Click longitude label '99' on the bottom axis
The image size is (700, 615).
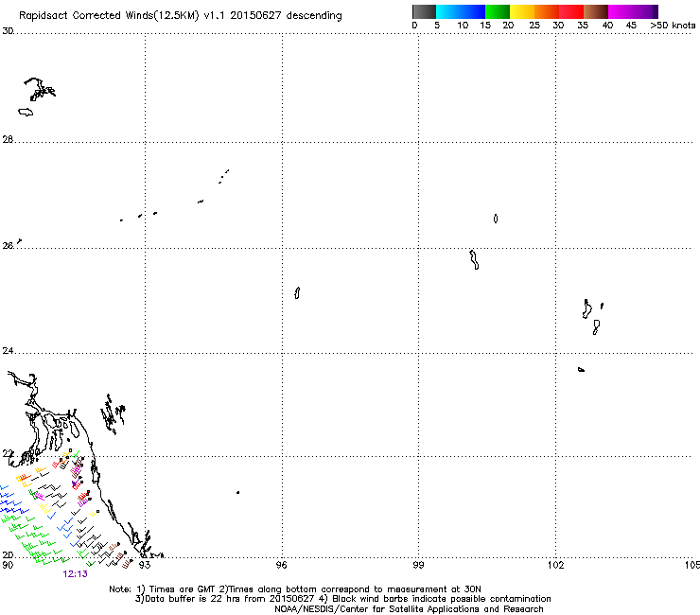[x=418, y=565]
